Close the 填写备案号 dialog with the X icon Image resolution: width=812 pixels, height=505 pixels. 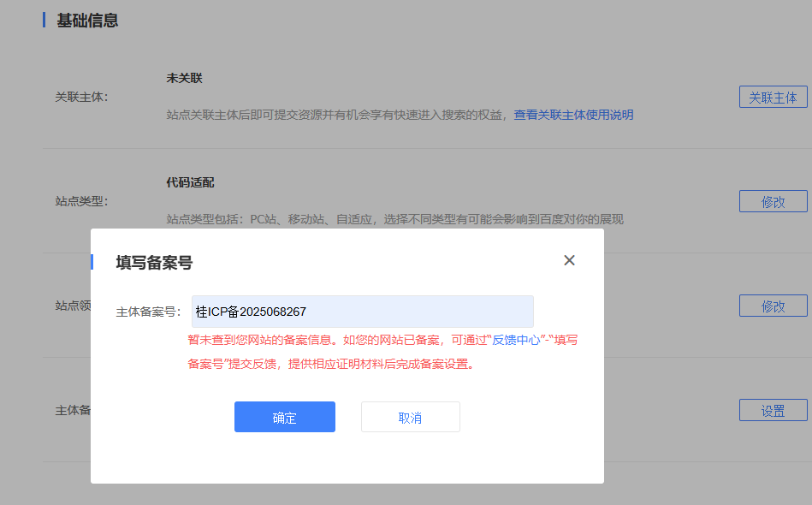click(x=569, y=260)
